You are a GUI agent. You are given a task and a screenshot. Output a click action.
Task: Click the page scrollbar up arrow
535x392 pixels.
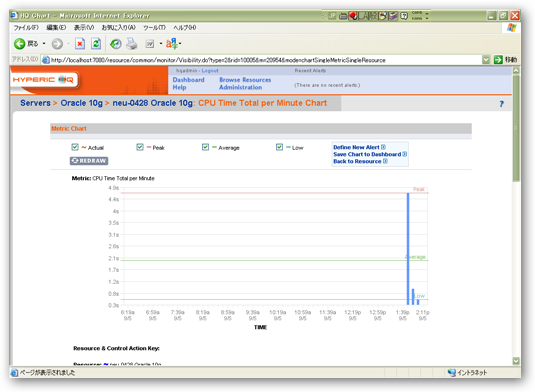point(516,71)
